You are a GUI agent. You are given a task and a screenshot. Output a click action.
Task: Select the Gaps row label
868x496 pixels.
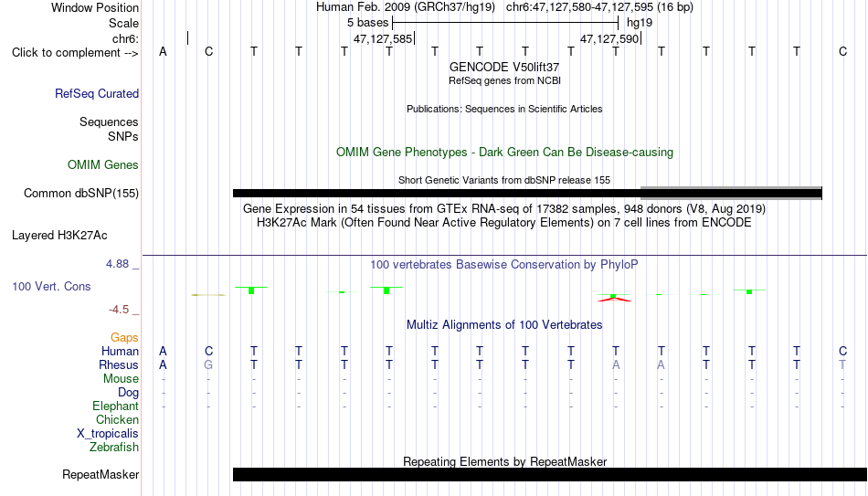point(124,338)
